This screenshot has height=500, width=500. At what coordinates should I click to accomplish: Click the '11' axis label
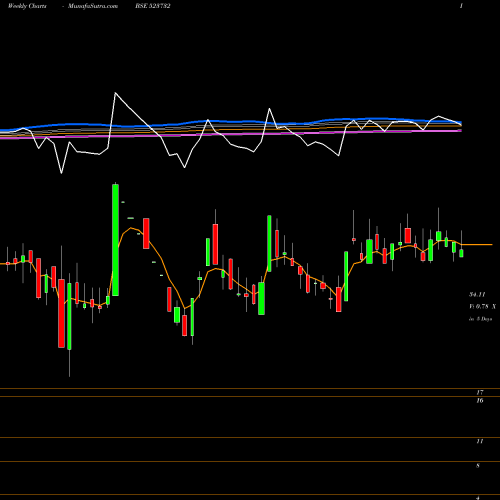480,441
